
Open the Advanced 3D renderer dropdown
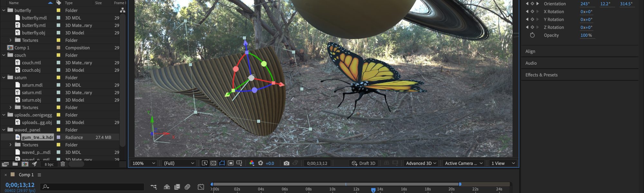421,163
